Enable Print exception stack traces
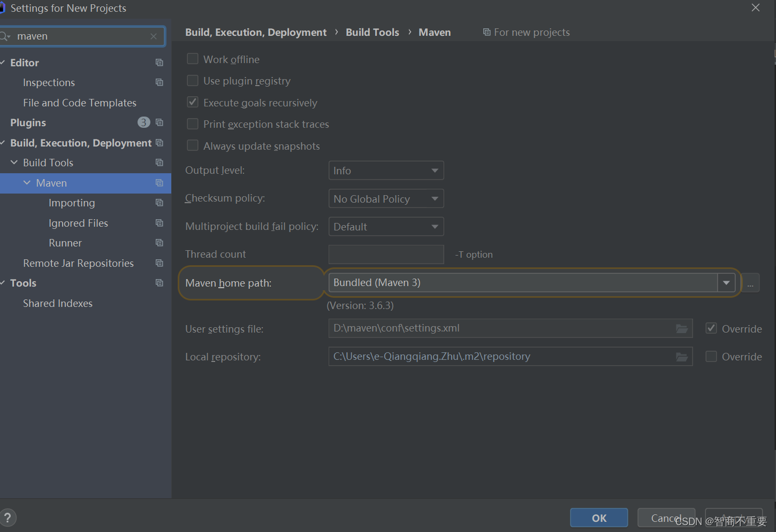 pyautogui.click(x=193, y=124)
